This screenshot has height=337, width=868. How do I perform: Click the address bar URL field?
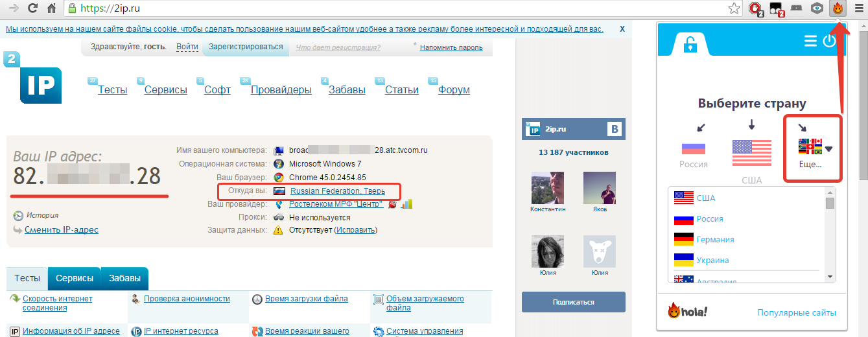(402, 8)
